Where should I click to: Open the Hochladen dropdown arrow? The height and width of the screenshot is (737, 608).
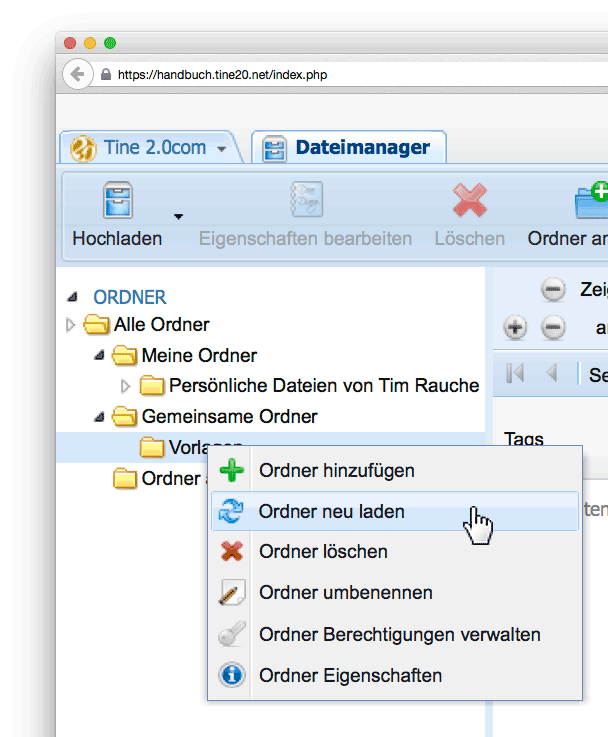178,217
